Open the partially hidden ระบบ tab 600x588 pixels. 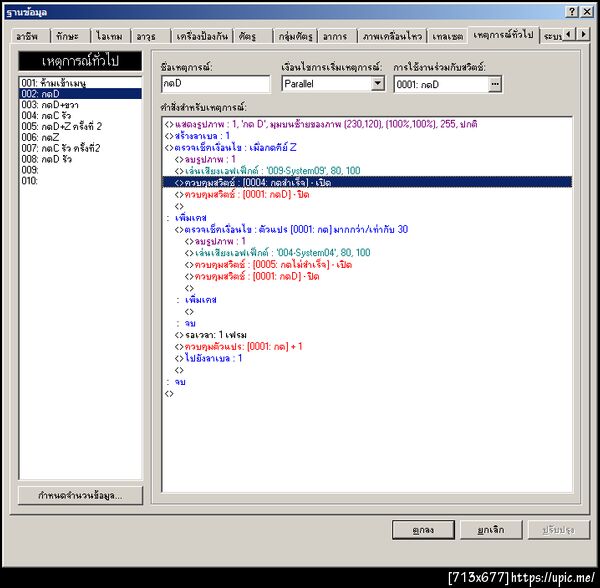[551, 36]
